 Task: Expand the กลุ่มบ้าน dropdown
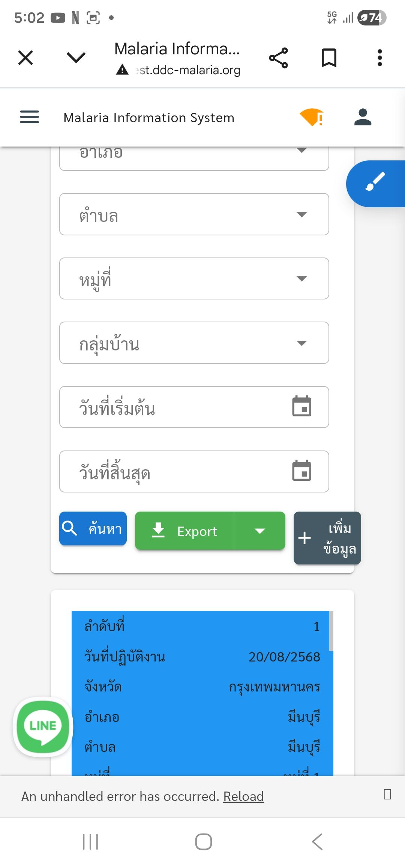pos(301,343)
